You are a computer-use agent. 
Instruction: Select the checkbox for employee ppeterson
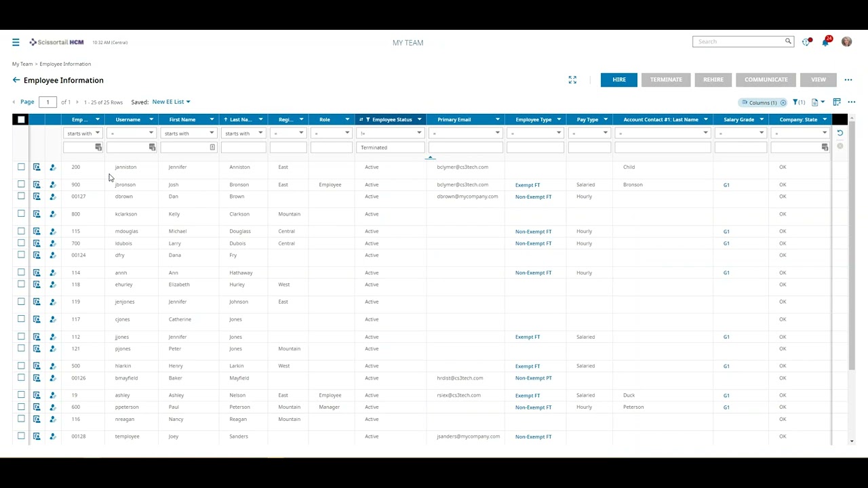pyautogui.click(x=21, y=407)
